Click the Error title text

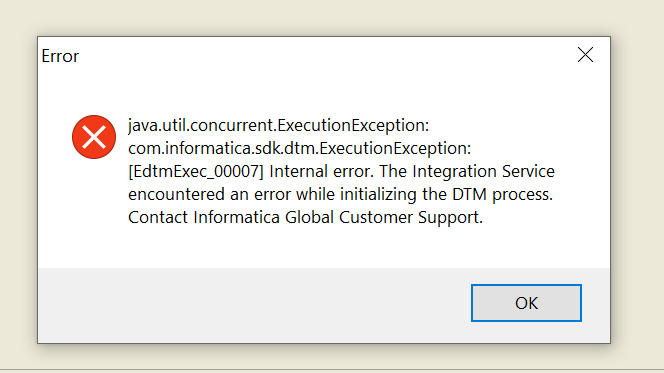[60, 56]
